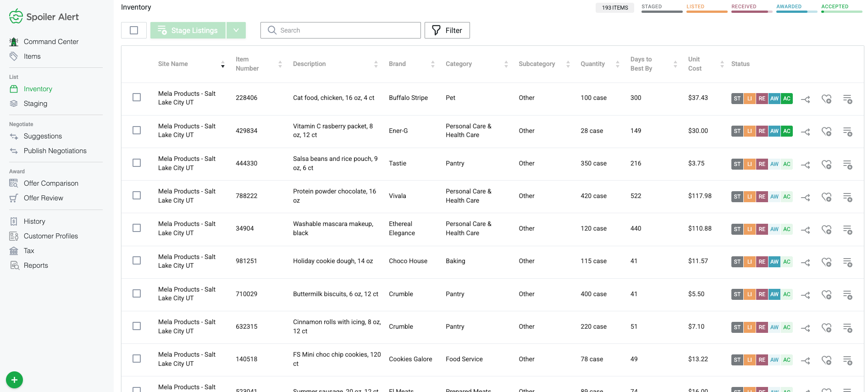Click the add-to-list icon in the Buttermilk biscuits row
The image size is (868, 392).
point(847,295)
